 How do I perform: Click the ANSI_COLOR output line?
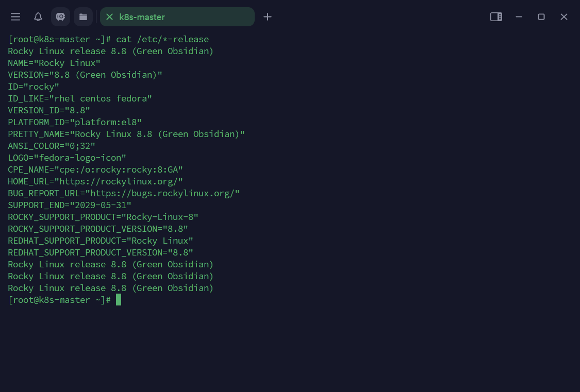[x=52, y=146]
